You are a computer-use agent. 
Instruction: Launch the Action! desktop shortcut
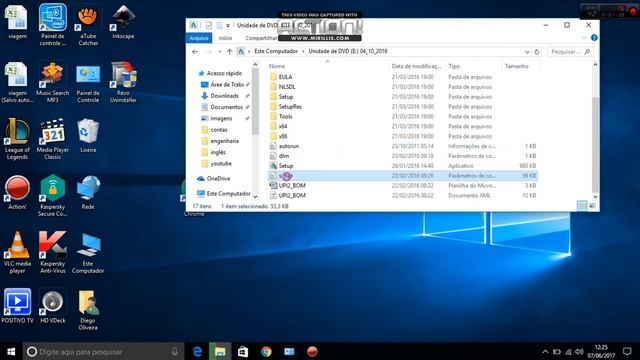click(x=17, y=193)
